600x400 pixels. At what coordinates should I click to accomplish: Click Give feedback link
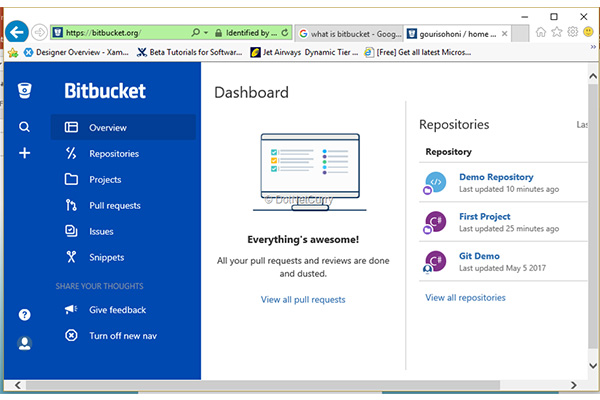click(117, 310)
